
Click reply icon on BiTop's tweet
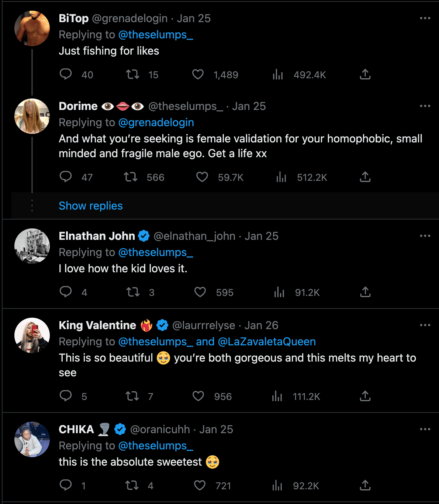(66, 74)
